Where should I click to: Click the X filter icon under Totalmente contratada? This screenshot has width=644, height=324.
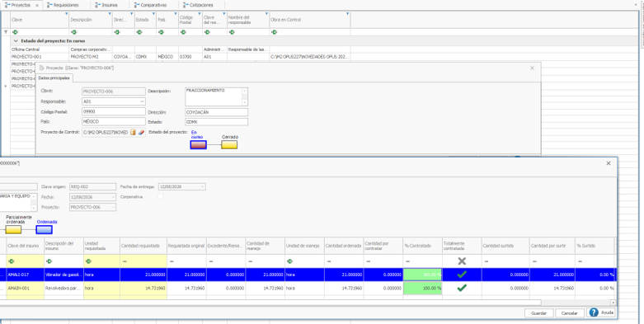click(462, 261)
